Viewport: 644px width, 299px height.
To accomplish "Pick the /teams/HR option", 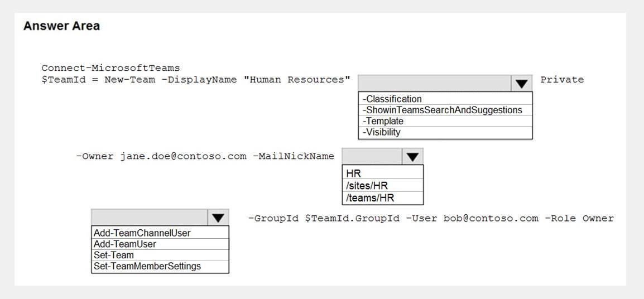I will click(382, 198).
